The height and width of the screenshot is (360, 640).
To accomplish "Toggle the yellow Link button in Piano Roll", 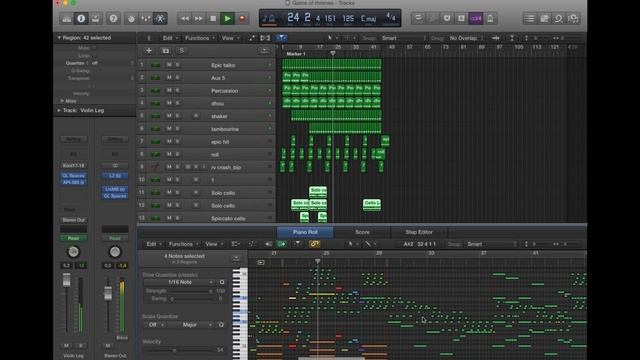I will click(314, 244).
